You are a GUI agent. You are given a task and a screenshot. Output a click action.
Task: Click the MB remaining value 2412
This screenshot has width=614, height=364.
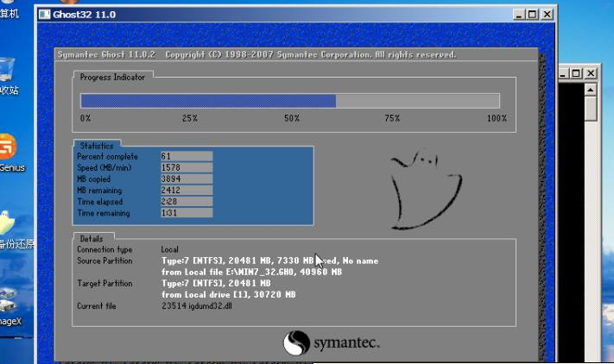(187, 191)
